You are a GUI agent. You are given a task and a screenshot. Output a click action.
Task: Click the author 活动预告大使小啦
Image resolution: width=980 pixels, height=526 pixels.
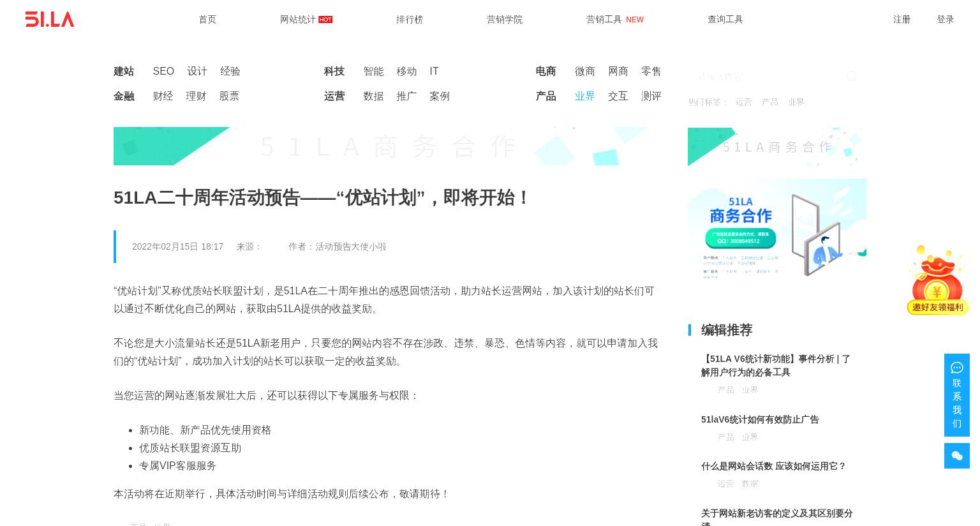click(351, 246)
